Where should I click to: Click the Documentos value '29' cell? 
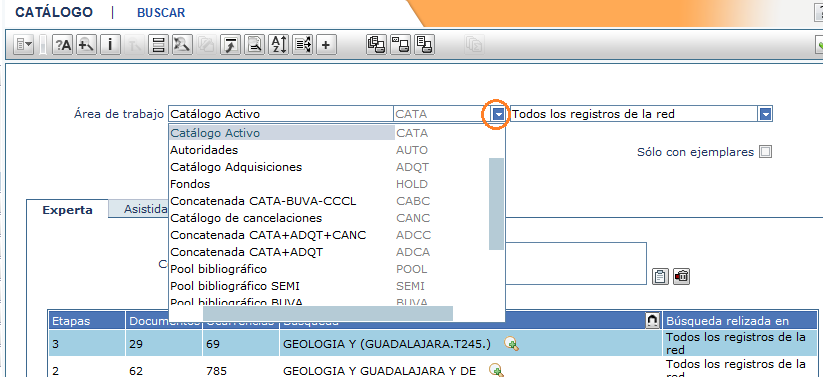click(164, 344)
